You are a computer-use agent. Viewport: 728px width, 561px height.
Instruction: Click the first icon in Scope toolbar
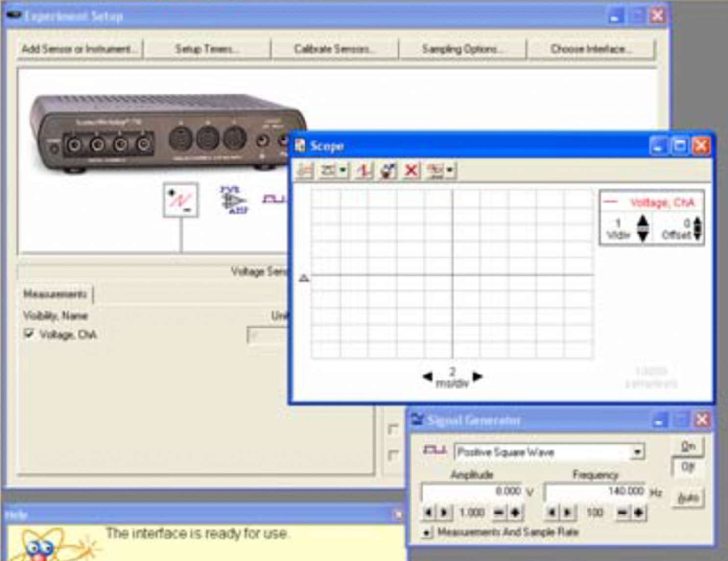[305, 171]
